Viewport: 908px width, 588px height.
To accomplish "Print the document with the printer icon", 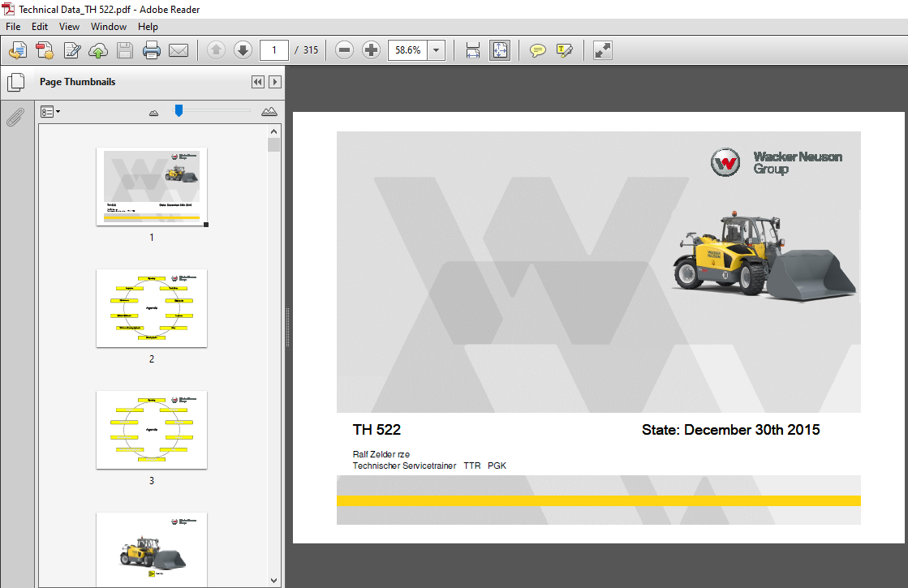I will point(152,51).
